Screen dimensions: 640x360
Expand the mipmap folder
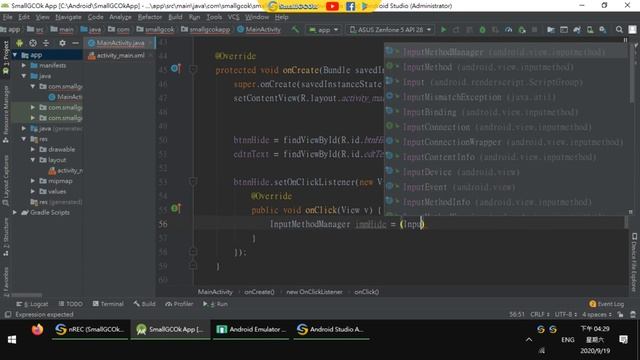33,181
